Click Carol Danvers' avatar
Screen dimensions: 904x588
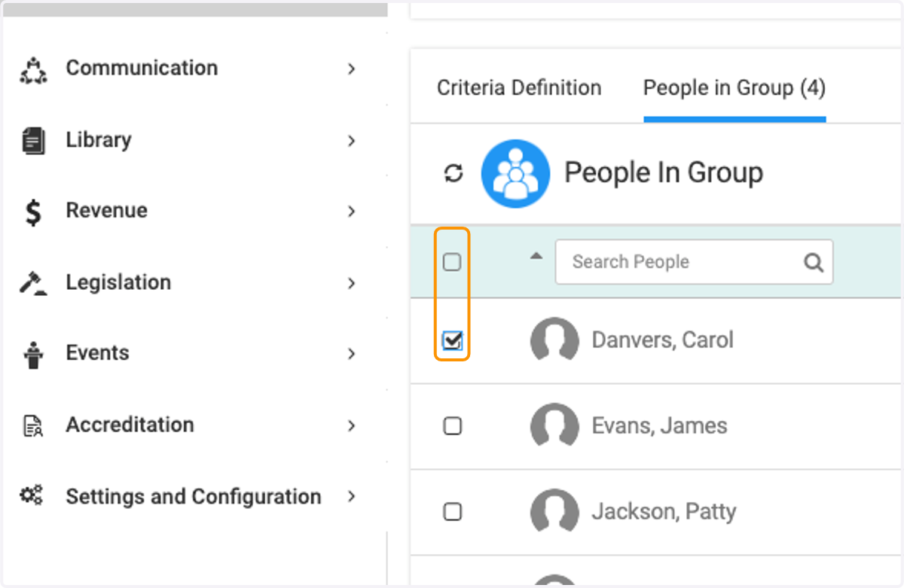[554, 340]
